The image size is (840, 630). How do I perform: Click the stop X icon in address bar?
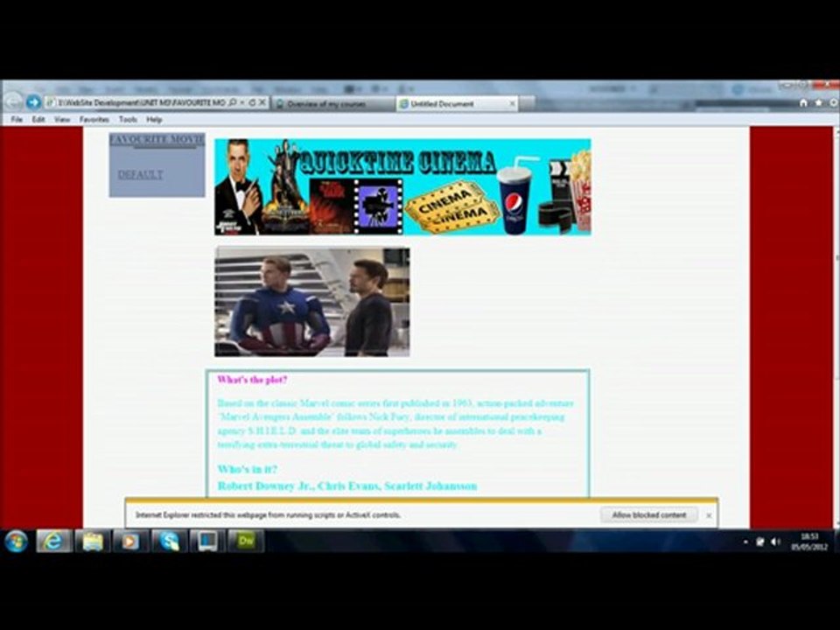pyautogui.click(x=262, y=101)
